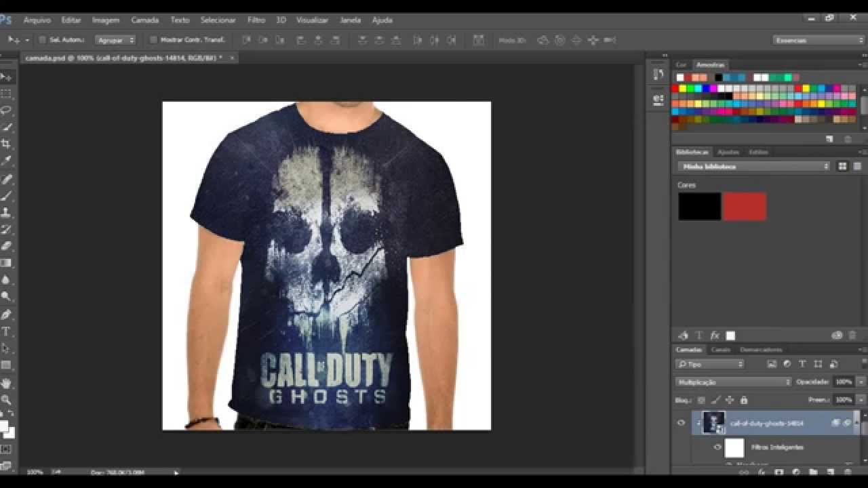The height and width of the screenshot is (488, 868).
Task: Open the Agrupar dropdown in options bar
Action: 115,40
